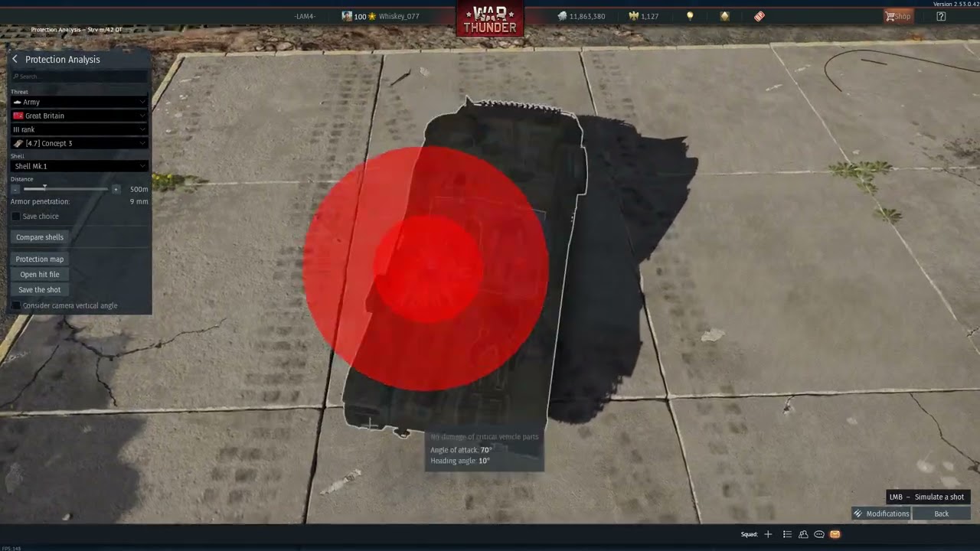Screen dimensions: 980x551
Task: Click Save the shot button
Action: (40, 290)
